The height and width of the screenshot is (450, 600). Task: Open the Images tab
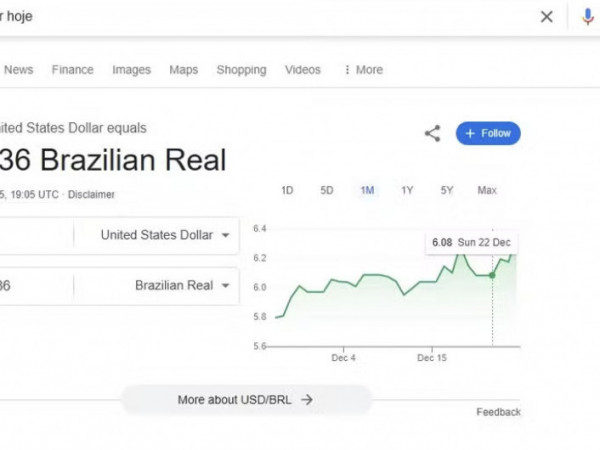[131, 70]
